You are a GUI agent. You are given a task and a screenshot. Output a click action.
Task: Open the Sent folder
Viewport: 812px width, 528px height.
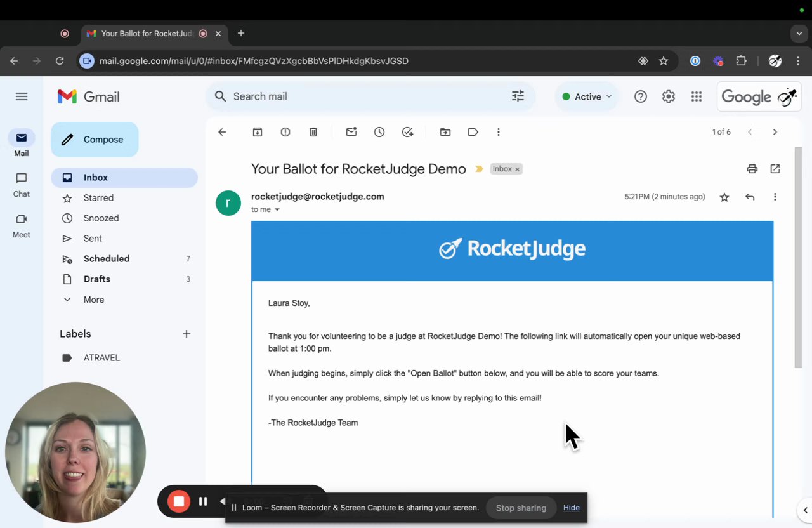[124, 239]
